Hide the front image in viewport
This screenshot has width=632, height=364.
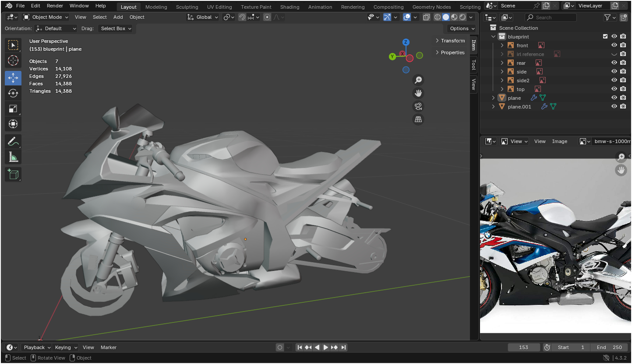[x=614, y=45]
